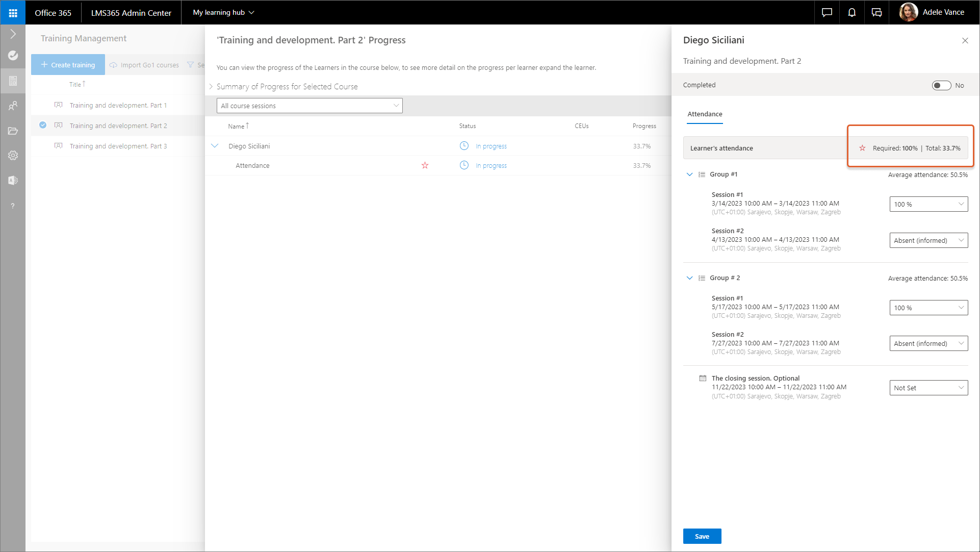Screen dimensions: 980x552
Task: Expand Summary of Progress for Selected Course
Action: point(211,87)
